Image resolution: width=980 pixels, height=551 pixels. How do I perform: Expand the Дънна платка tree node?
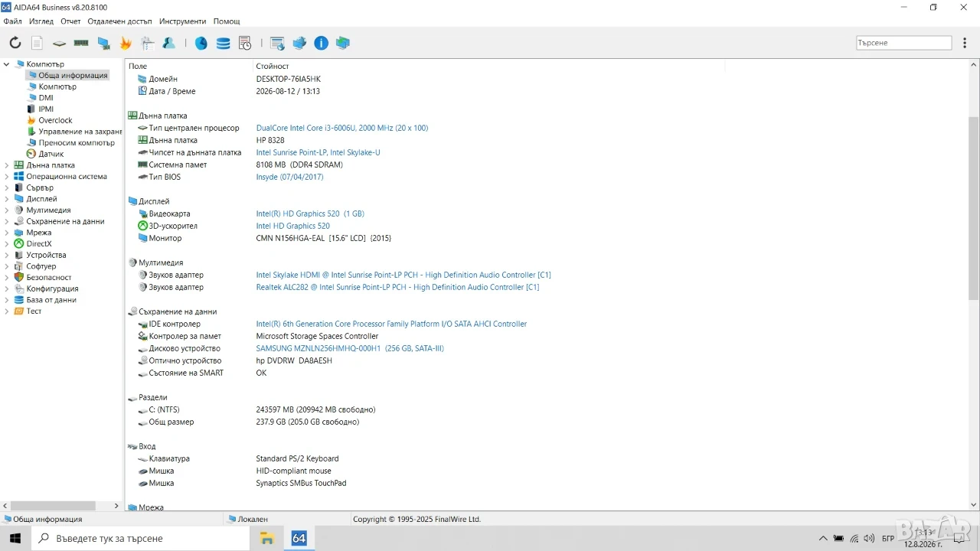tap(7, 165)
